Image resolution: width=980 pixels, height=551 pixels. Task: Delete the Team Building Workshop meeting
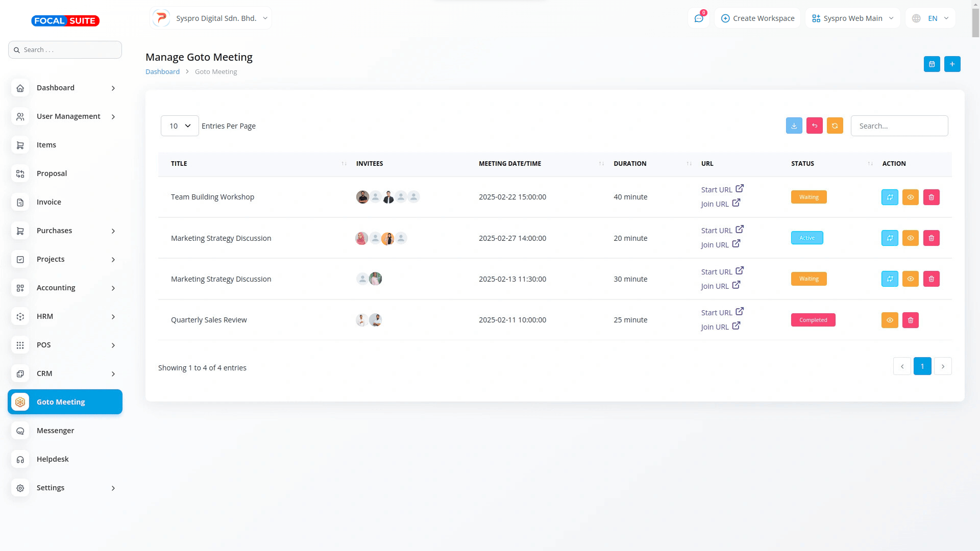click(x=931, y=197)
